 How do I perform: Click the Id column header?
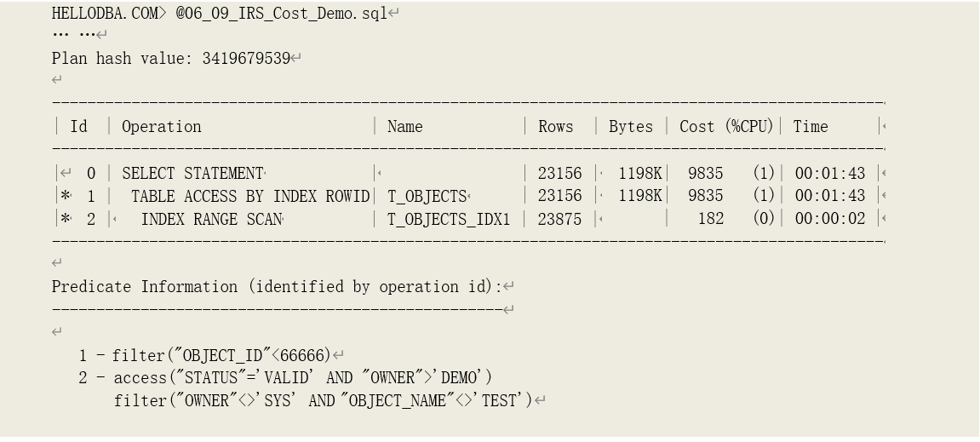click(78, 127)
